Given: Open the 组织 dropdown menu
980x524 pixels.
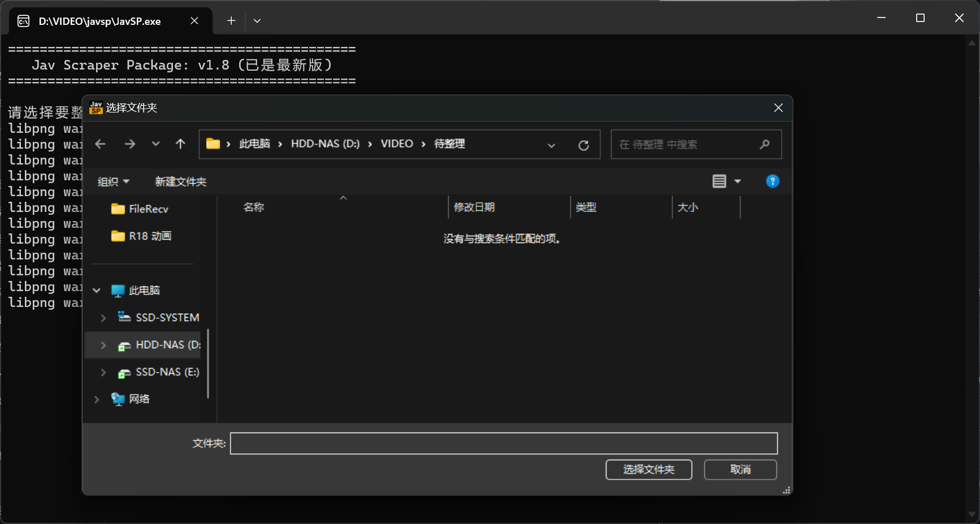Looking at the screenshot, I should tap(113, 181).
